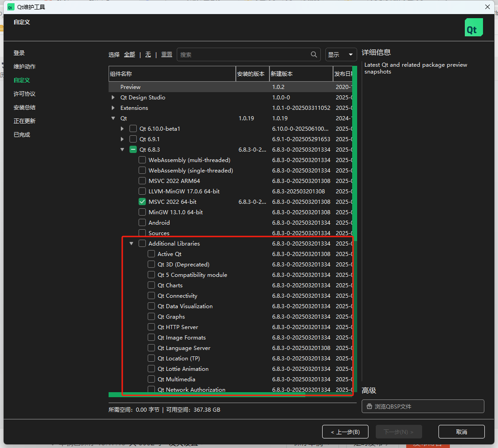Close the Qt maintenance tool window
Screen dimensions: 498x448
pyautogui.click(x=488, y=7)
